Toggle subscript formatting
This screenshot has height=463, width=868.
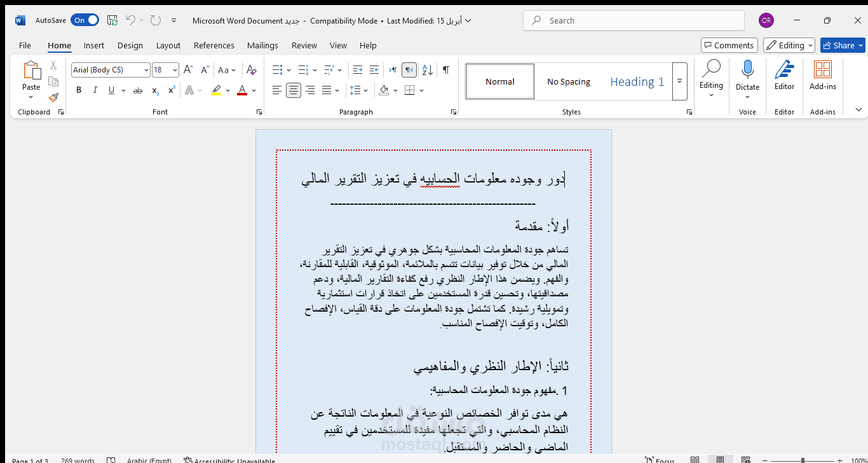pos(156,90)
